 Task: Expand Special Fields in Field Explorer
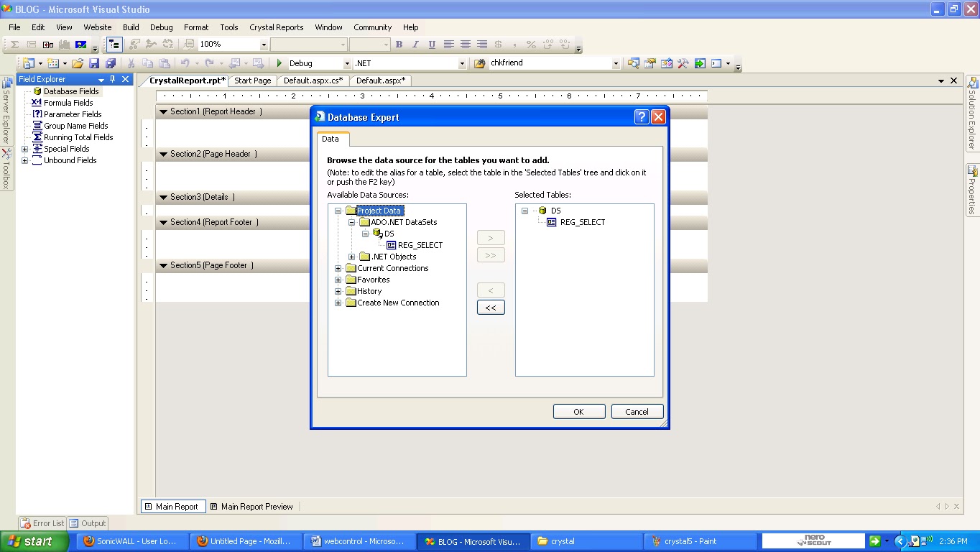[25, 149]
